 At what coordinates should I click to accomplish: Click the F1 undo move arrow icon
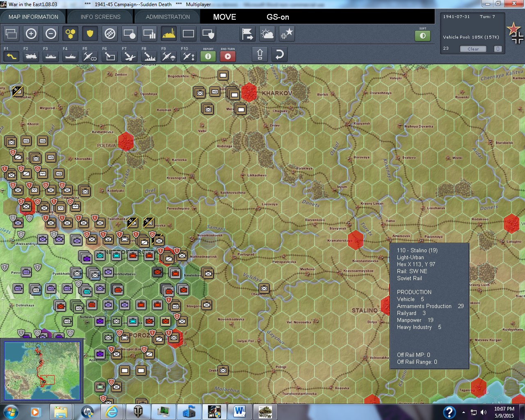tap(11, 56)
